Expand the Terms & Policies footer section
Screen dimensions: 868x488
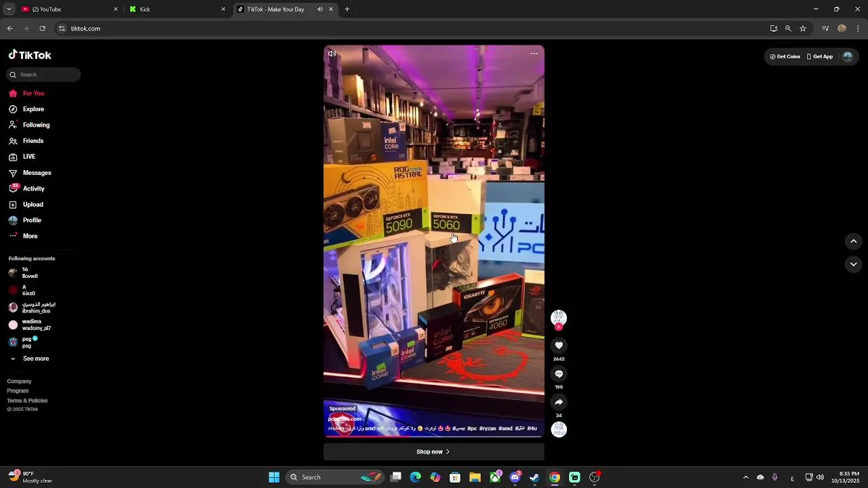[x=27, y=401]
